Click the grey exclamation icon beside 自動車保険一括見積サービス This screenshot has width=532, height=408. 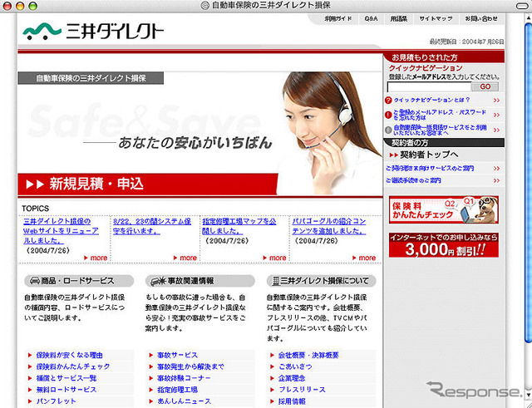coord(388,130)
